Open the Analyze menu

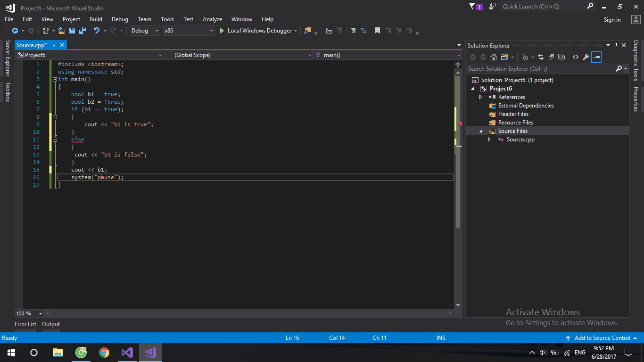212,19
